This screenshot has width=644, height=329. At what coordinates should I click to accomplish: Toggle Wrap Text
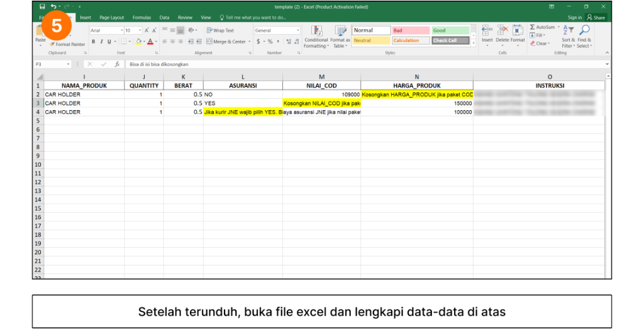219,30
